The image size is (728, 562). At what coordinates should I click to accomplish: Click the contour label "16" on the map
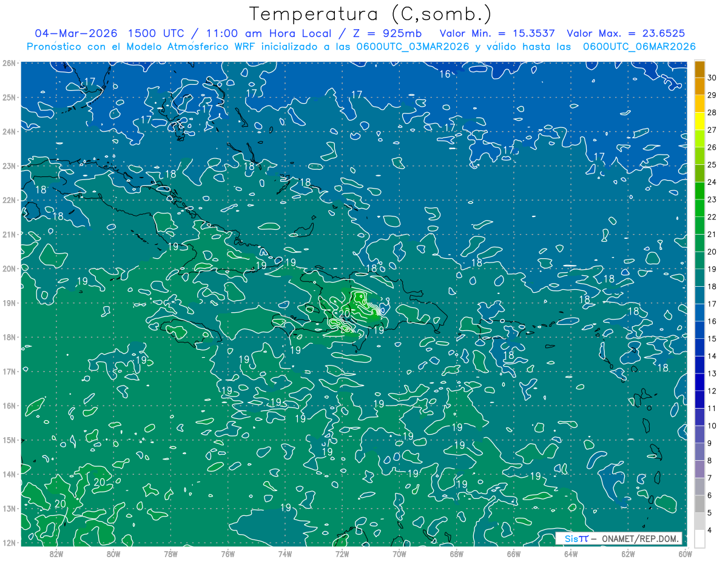(445, 74)
